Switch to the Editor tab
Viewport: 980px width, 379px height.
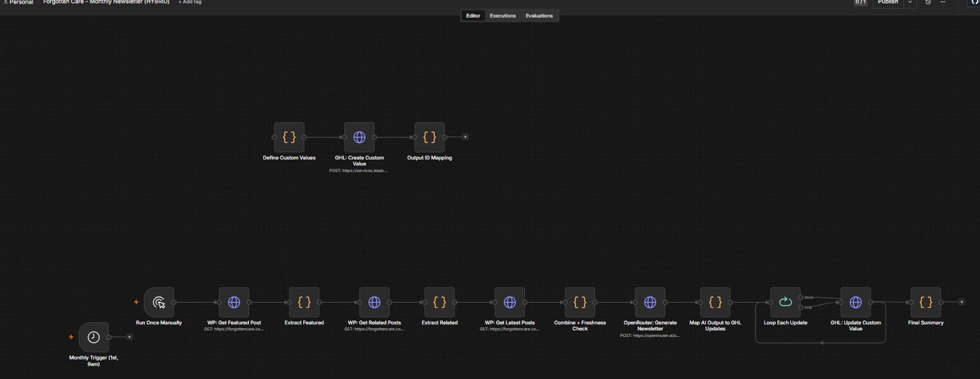coord(473,15)
